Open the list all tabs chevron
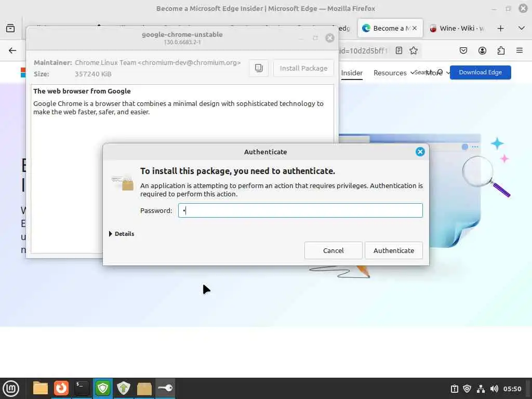The image size is (532, 399). coord(522,28)
